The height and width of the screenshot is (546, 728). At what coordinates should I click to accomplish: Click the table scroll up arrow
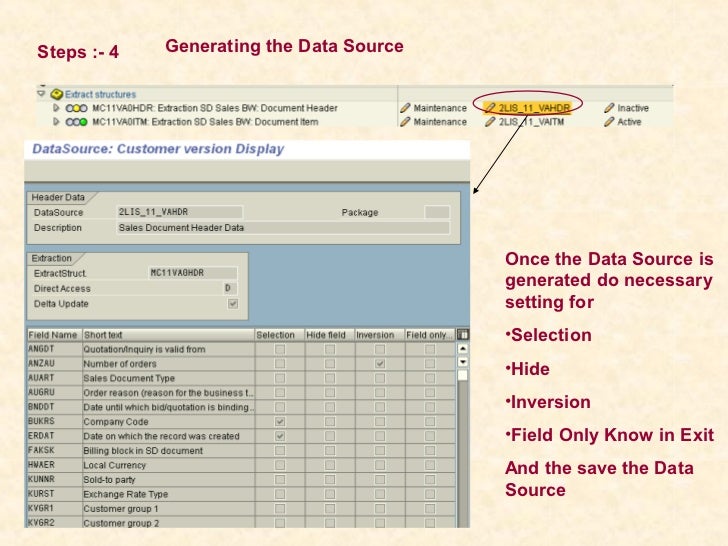463,349
